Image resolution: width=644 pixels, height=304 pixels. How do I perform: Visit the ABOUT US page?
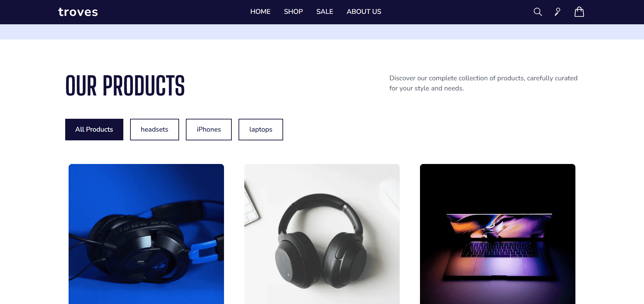point(364,12)
